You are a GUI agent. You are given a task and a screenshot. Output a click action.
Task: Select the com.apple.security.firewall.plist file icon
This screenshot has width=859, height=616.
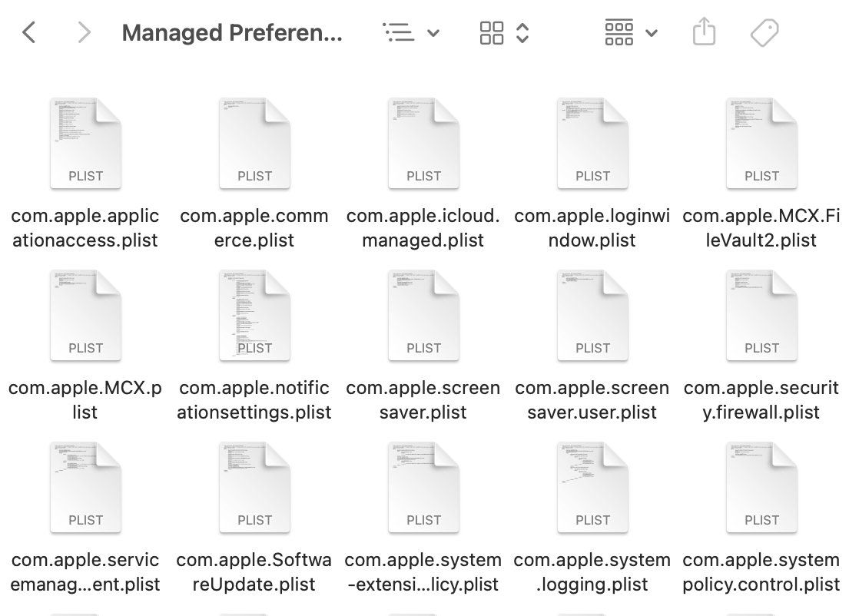[x=761, y=316]
